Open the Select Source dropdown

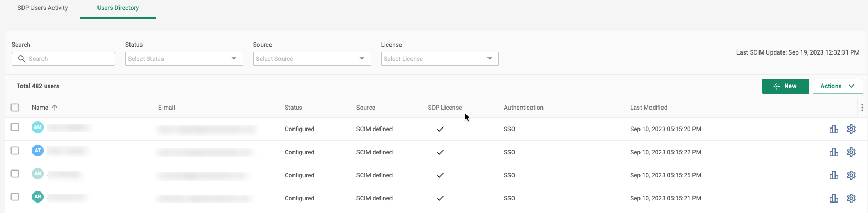coord(312,59)
